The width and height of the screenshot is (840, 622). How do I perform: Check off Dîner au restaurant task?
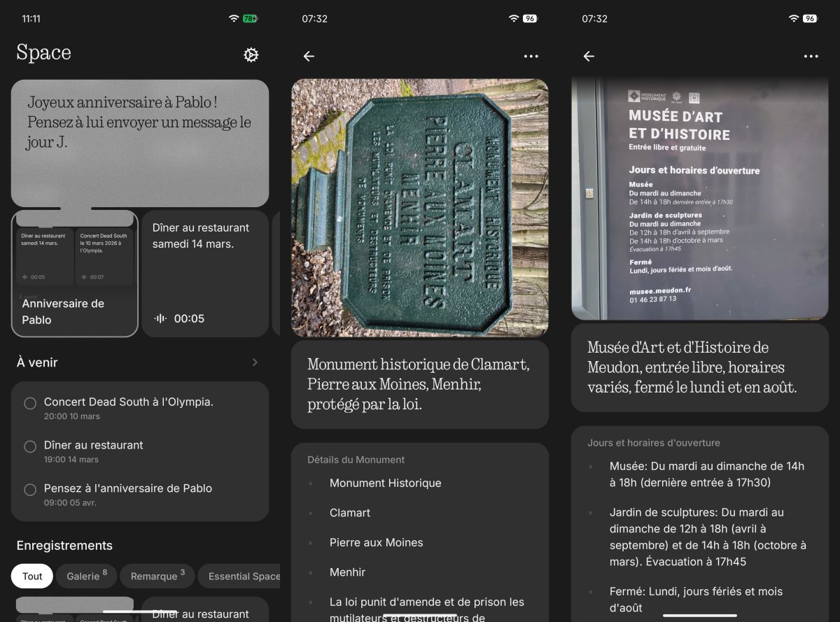[30, 447]
